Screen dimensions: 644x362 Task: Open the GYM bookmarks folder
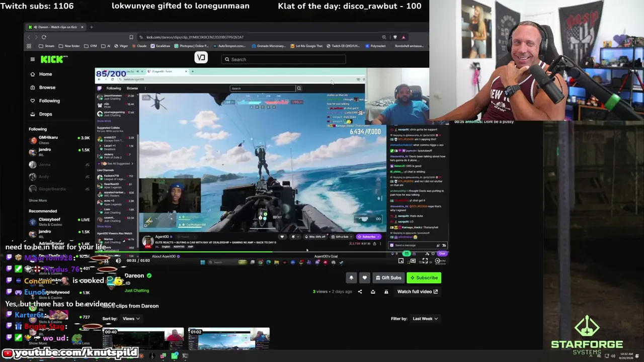(x=91, y=46)
